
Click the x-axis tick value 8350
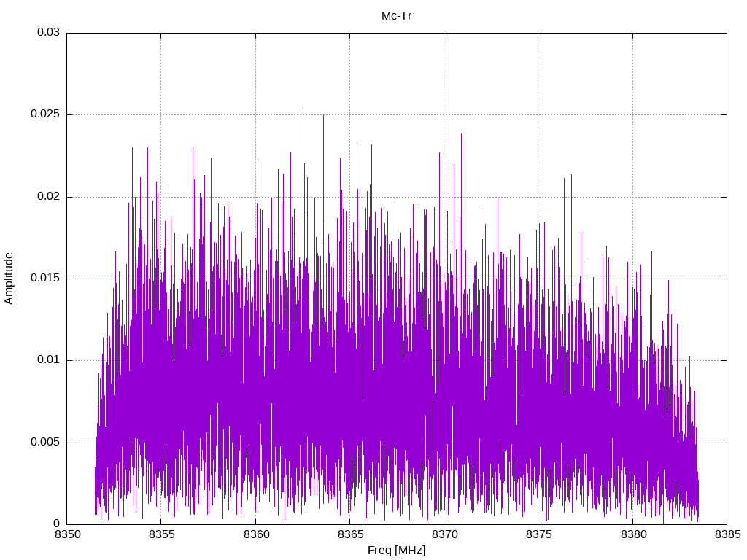68,534
